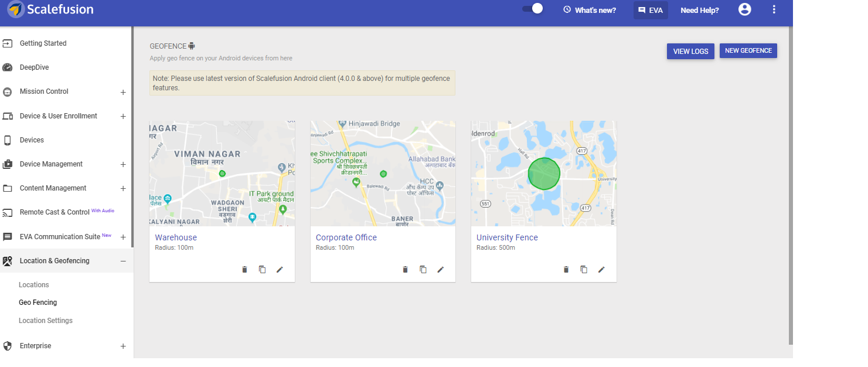
Task: Click the DeepDive gauge icon
Action: point(8,67)
